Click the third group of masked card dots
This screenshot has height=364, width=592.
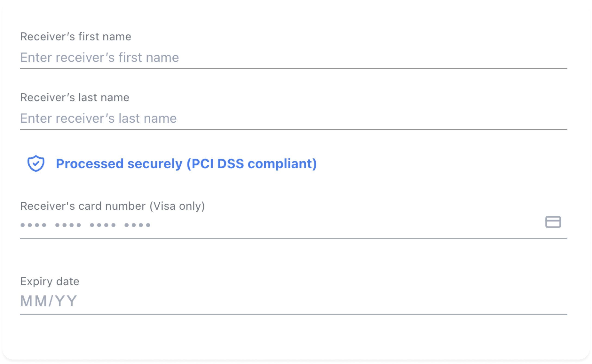(103, 225)
